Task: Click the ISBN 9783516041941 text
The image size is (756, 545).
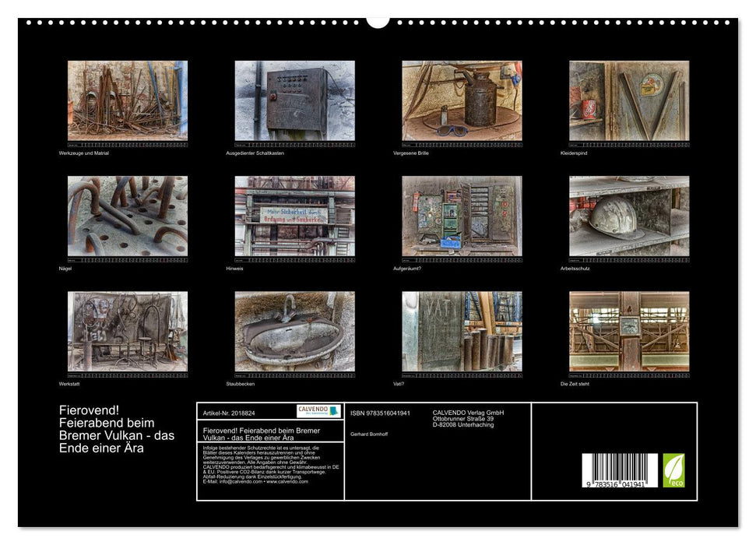Action: pos(380,413)
